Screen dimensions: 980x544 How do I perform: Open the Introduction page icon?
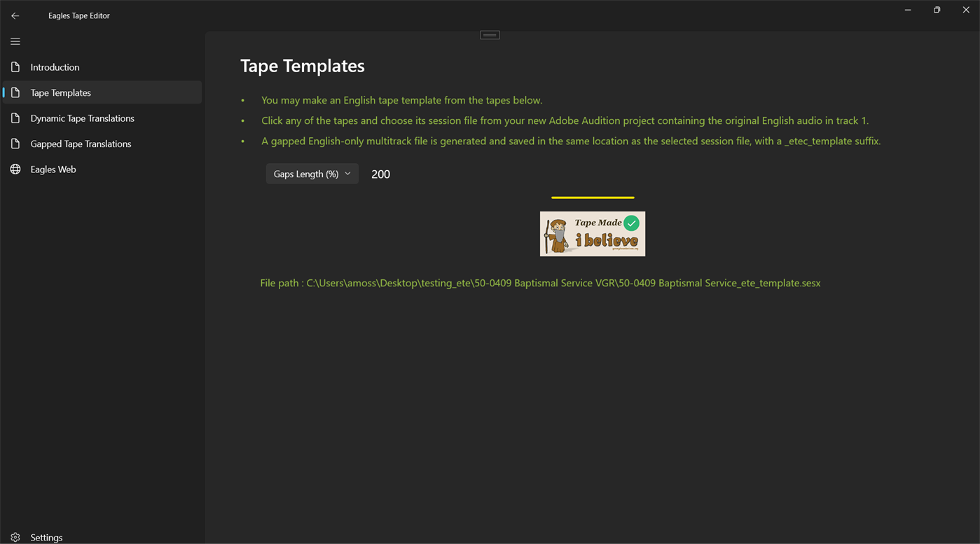(15, 67)
